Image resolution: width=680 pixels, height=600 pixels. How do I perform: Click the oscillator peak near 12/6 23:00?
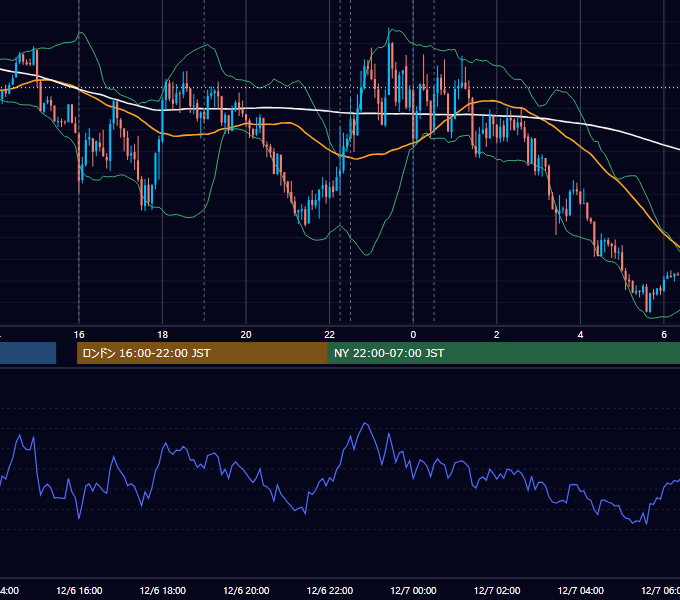click(x=365, y=424)
